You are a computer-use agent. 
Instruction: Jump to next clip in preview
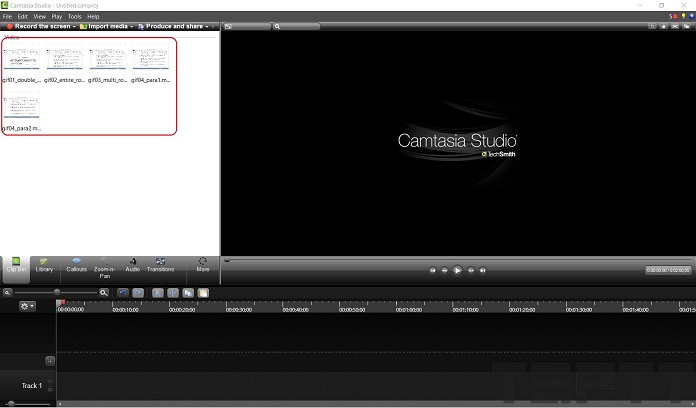(x=482, y=270)
